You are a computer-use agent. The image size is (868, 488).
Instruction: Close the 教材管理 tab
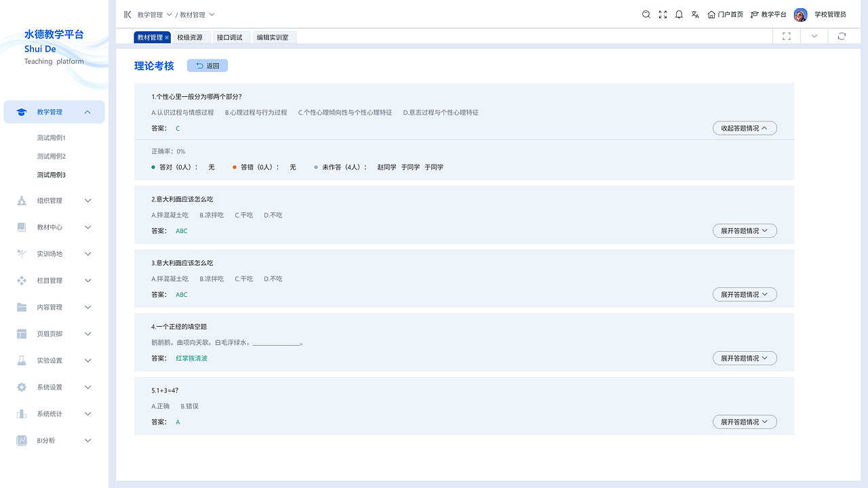click(x=167, y=37)
